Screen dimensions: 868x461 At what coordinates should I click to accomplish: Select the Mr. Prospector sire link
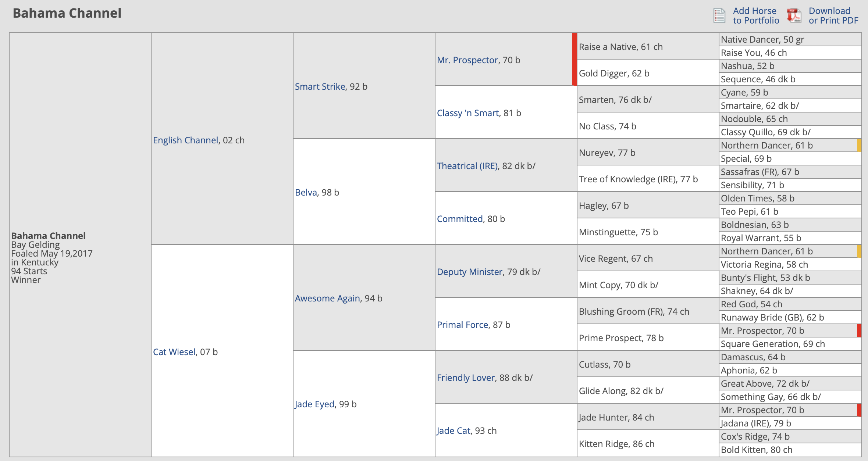(467, 60)
